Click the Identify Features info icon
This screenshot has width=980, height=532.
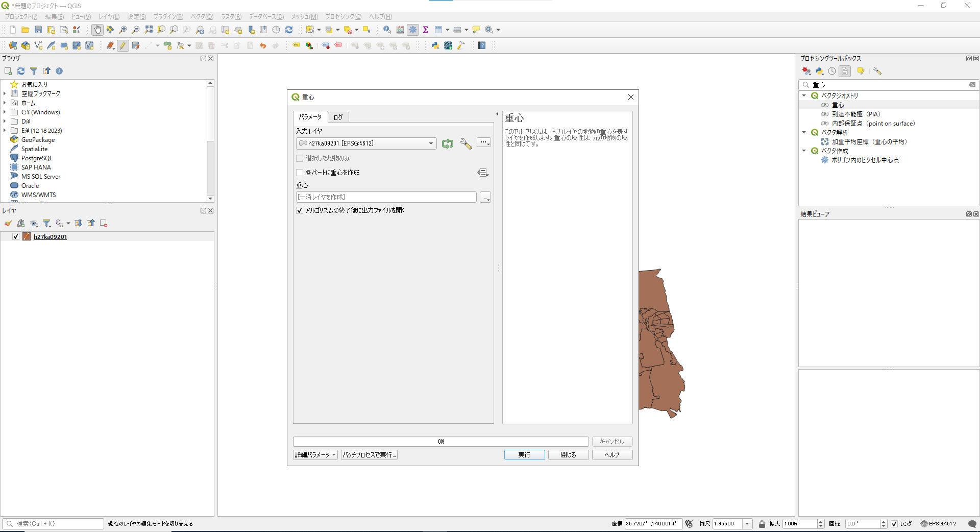point(387,30)
